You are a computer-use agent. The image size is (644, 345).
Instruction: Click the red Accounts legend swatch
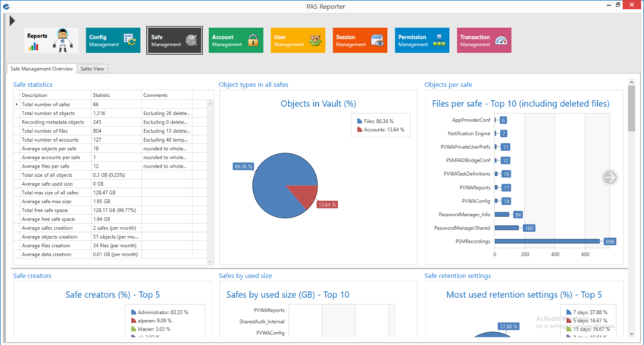(359, 130)
